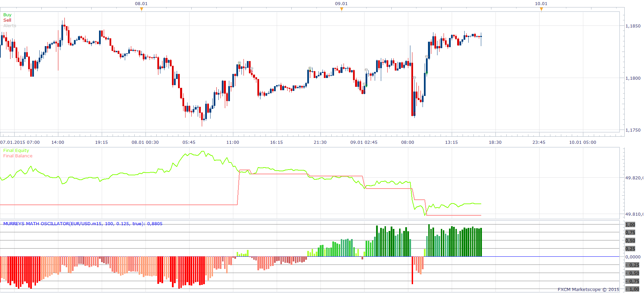Click the 1,1850 price axis label
Screen dimensions: 644x293
click(x=633, y=26)
